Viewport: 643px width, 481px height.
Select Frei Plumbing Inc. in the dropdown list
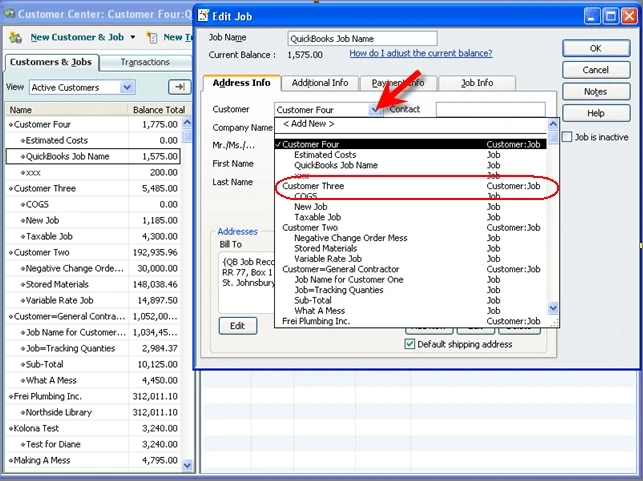pyautogui.click(x=410, y=321)
